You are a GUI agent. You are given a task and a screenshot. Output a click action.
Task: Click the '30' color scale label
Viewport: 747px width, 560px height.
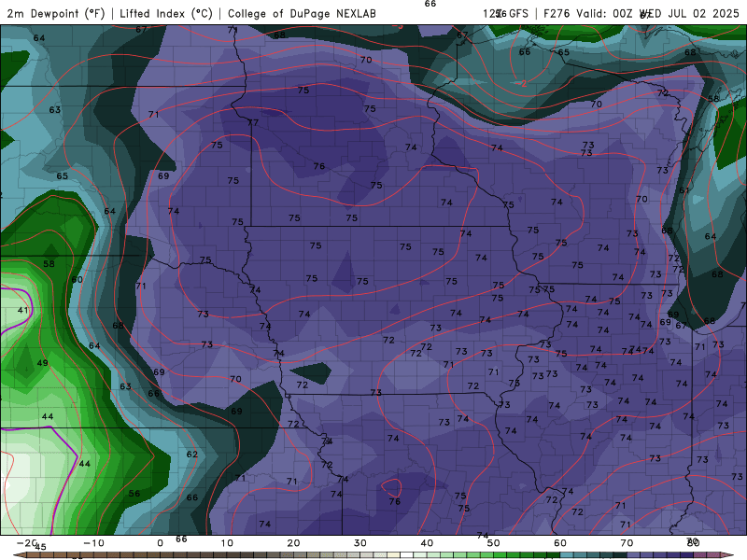(360, 543)
